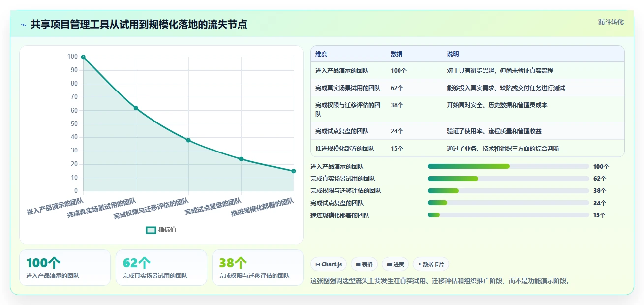Click x-axis label 完成试点复盘的团队 on chart
This screenshot has height=305, width=644.
coord(213,207)
